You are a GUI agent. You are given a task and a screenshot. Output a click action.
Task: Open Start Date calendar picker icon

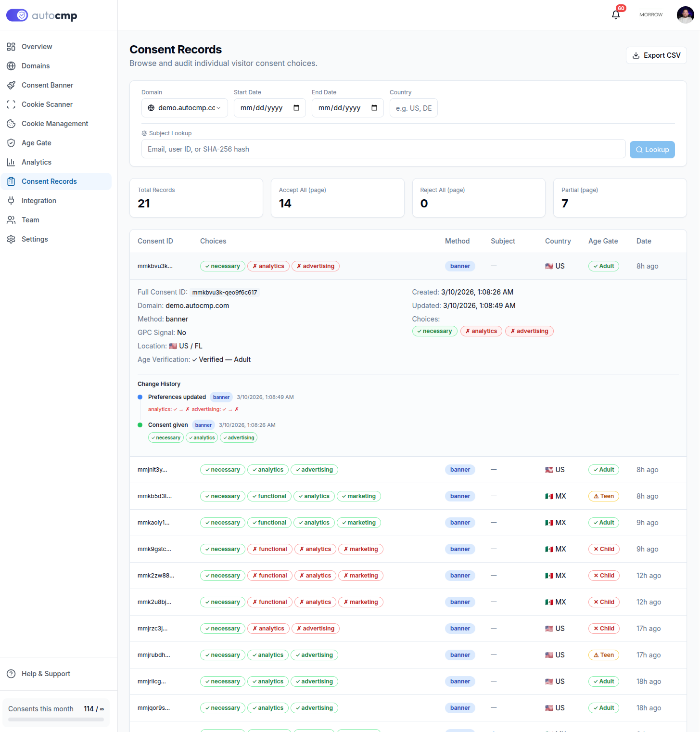click(296, 108)
